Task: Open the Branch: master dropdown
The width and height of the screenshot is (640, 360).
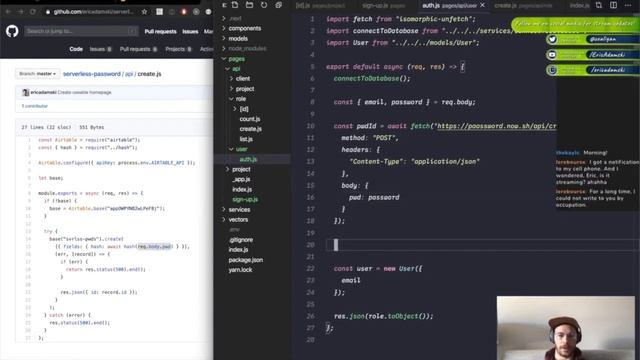Action: tap(37, 74)
